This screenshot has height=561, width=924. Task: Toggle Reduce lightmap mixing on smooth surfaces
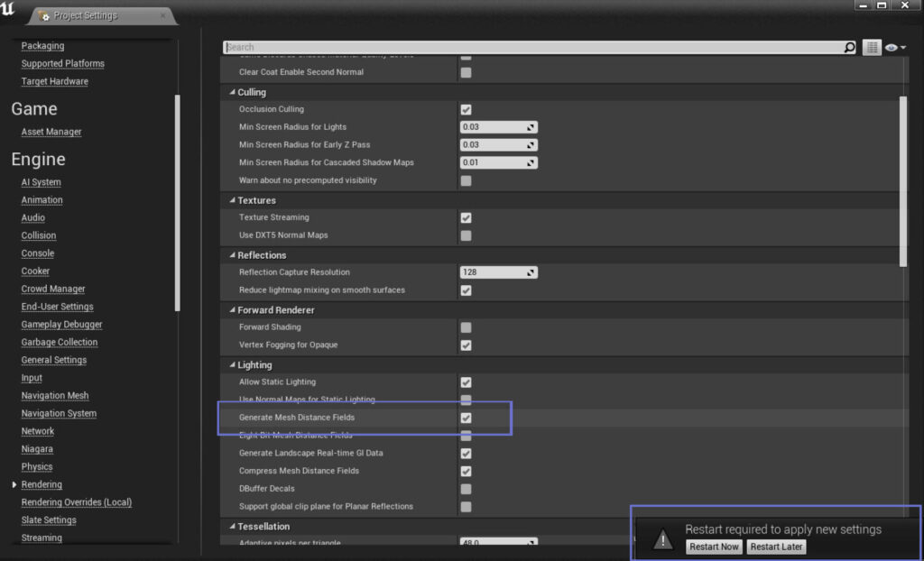click(467, 290)
